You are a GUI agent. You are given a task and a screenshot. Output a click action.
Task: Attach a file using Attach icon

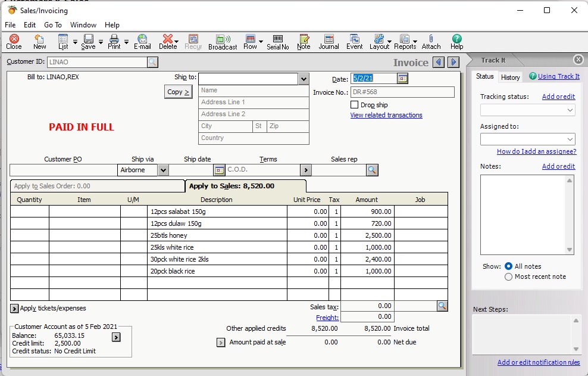[x=431, y=42]
